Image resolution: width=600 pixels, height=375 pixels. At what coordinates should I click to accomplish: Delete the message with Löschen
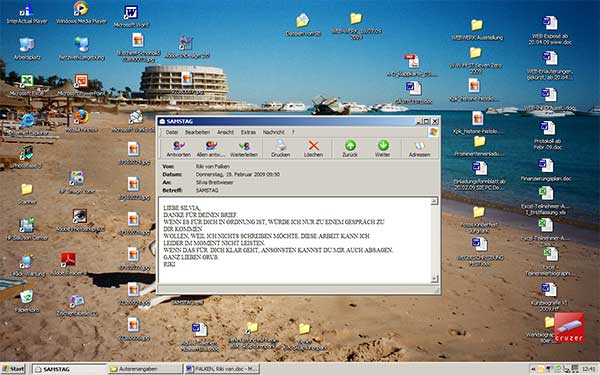click(313, 148)
